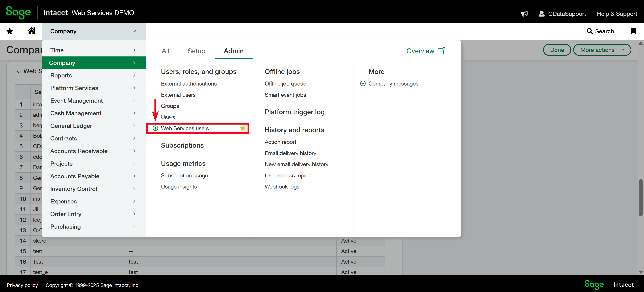Click the Search magnifier icon
This screenshot has width=644, height=292.
589,31
